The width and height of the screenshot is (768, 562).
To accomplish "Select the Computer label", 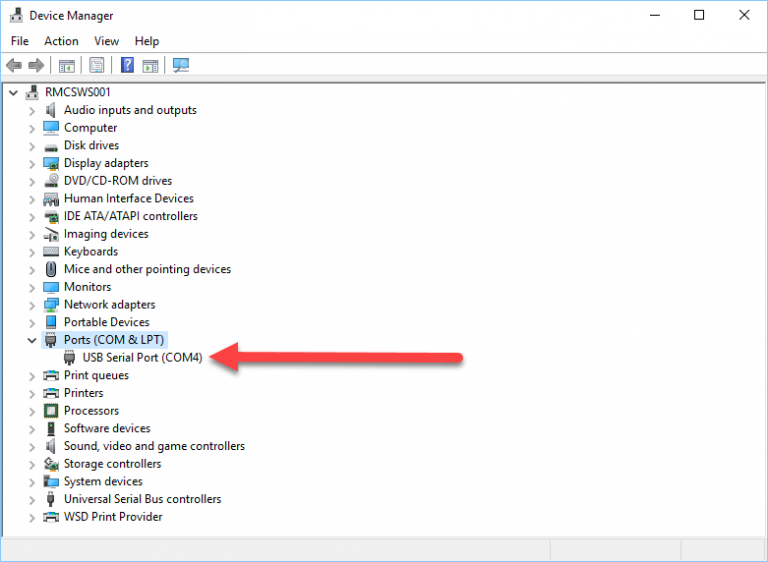I will [x=91, y=128].
